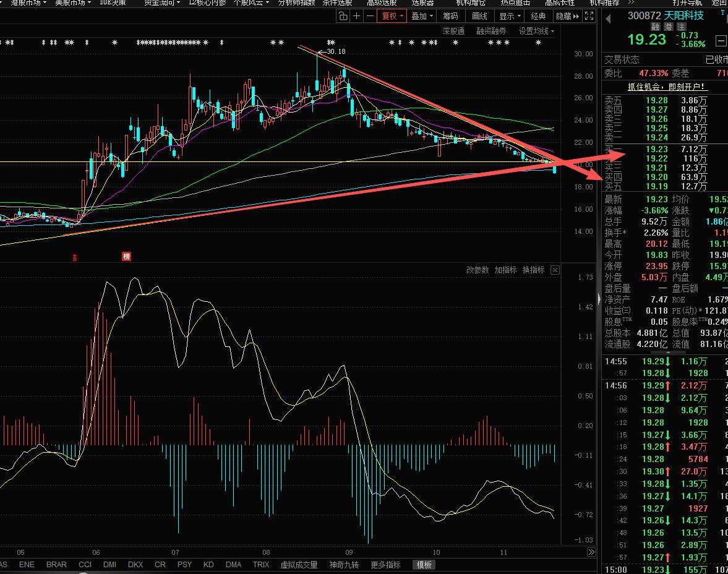Open the 热点追击 top menu item
The height and width of the screenshot is (574, 728).
pyautogui.click(x=515, y=3)
